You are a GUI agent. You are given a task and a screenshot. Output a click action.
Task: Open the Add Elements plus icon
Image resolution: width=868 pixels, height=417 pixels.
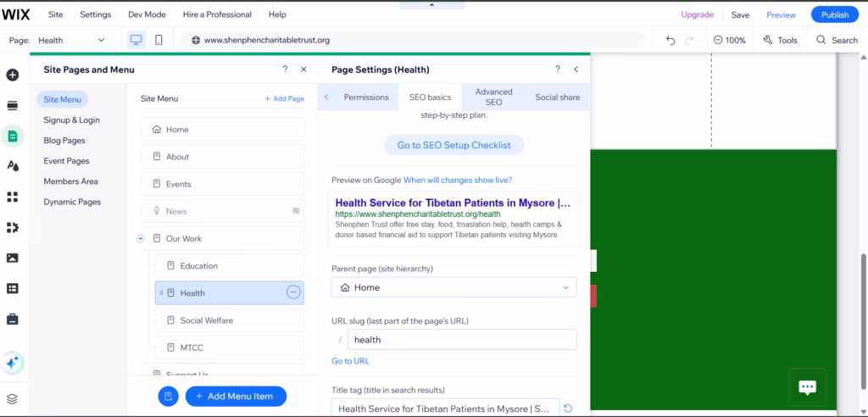(12, 75)
